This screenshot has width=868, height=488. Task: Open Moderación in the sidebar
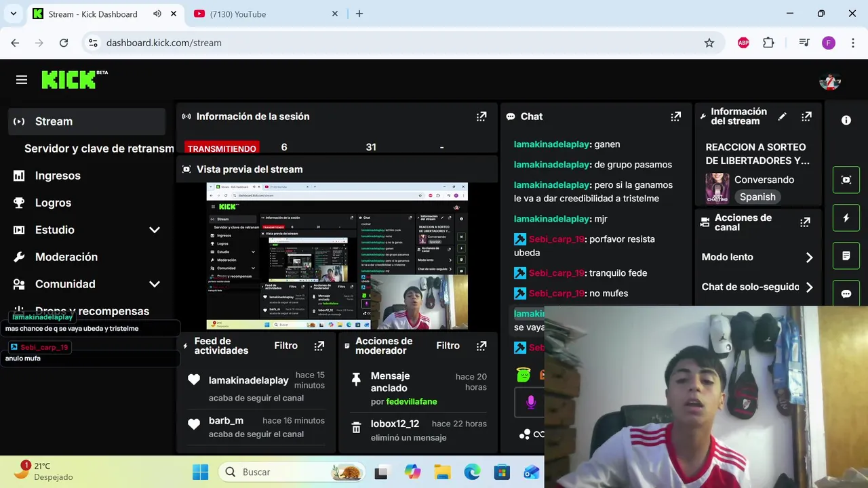click(87, 257)
